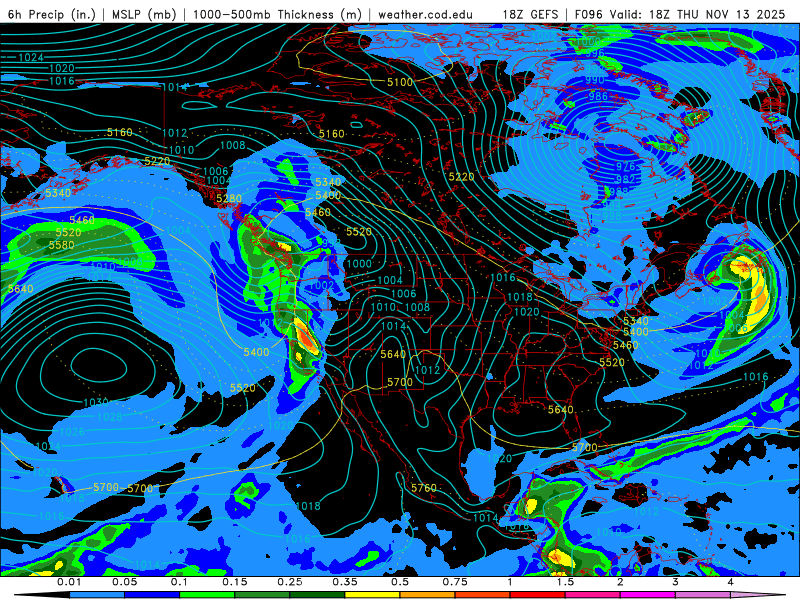Click the 'F096' forecast hour label
Image resolution: width=800 pixels, height=600 pixels.
click(589, 14)
